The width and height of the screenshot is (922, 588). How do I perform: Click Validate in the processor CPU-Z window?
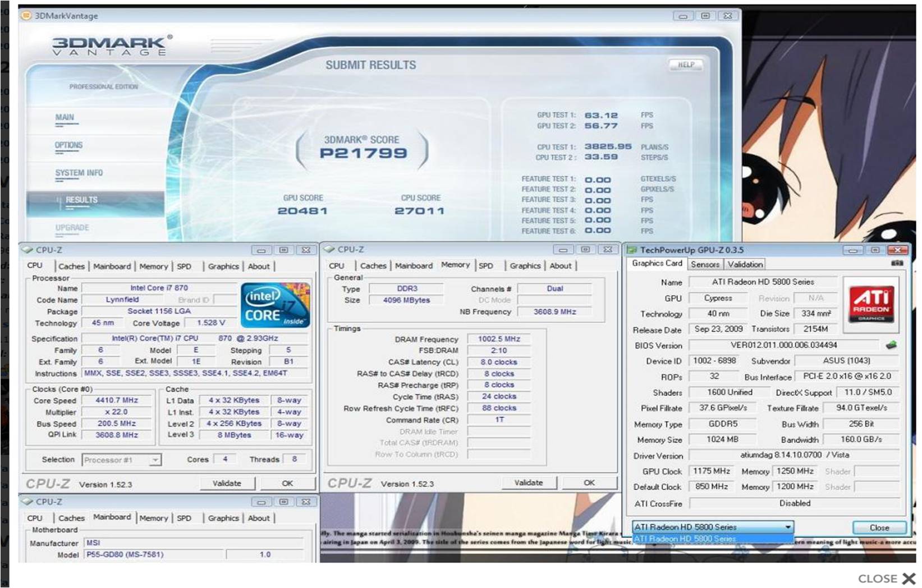pos(227,483)
